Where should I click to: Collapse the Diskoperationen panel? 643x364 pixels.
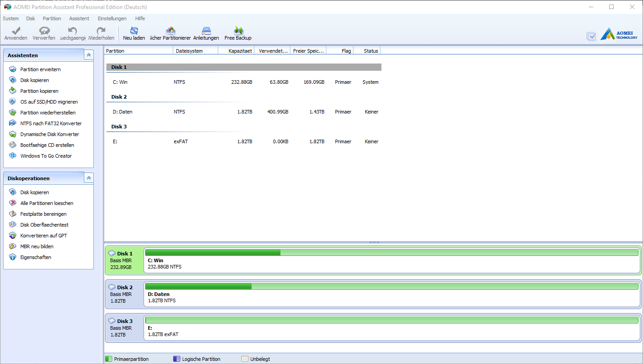[x=89, y=178]
